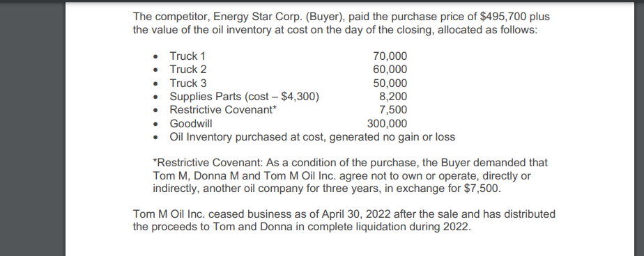Click the "Truck 2" list item label

[188, 70]
